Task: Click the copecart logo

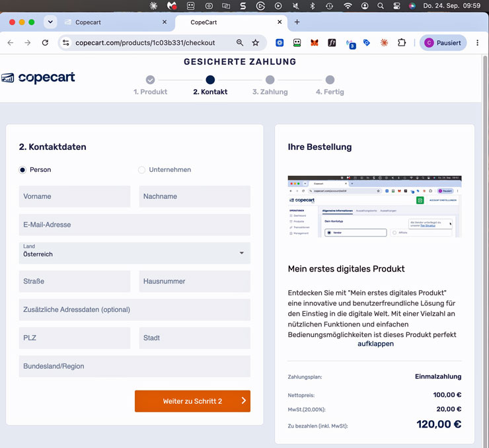Action: pyautogui.click(x=38, y=77)
